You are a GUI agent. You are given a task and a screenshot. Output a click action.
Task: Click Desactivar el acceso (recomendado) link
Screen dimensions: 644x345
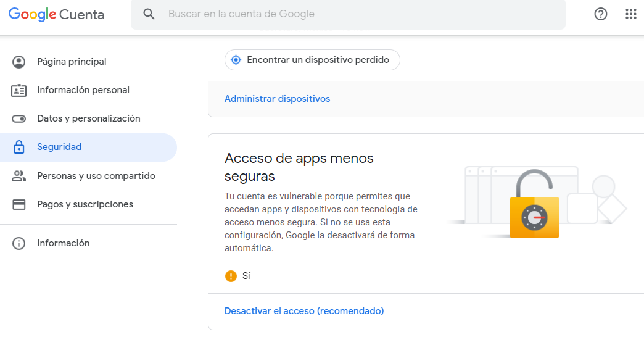click(304, 311)
